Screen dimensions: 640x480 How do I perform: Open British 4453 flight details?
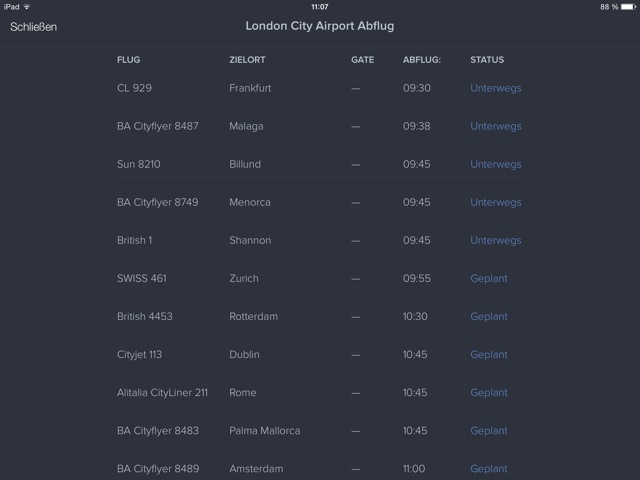tap(144, 316)
